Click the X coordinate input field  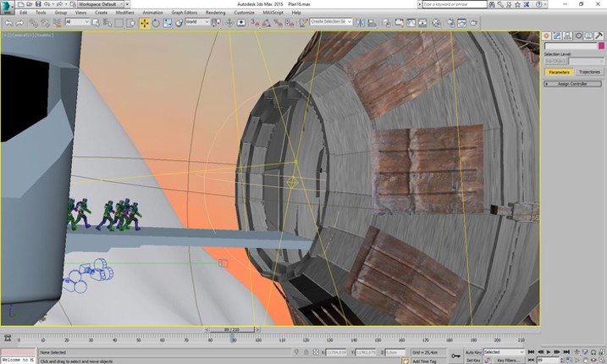pos(335,352)
